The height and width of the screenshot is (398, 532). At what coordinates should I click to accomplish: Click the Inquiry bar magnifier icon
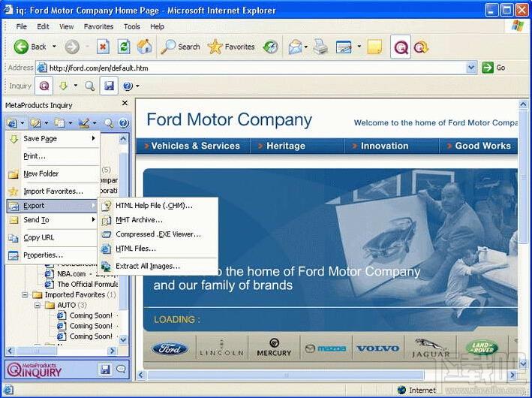point(89,86)
